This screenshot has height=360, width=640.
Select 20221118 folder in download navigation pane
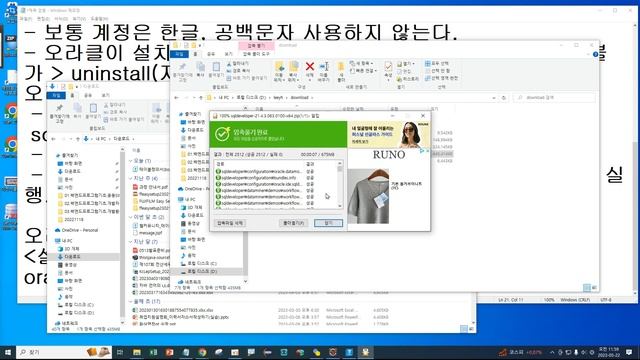[197, 178]
